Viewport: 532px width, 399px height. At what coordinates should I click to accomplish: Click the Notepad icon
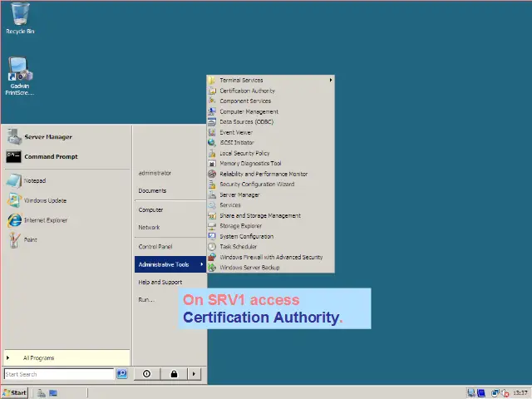[x=14, y=181]
